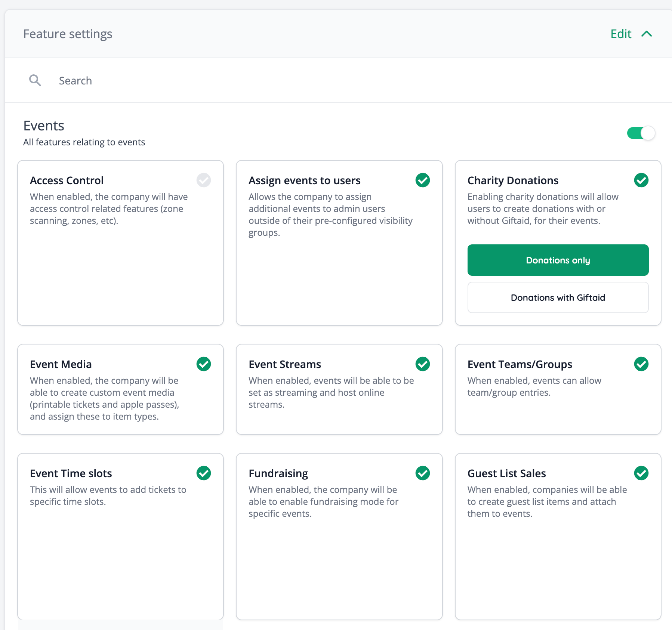This screenshot has height=630, width=672.
Task: Open the Access Control feature card
Action: (x=120, y=243)
